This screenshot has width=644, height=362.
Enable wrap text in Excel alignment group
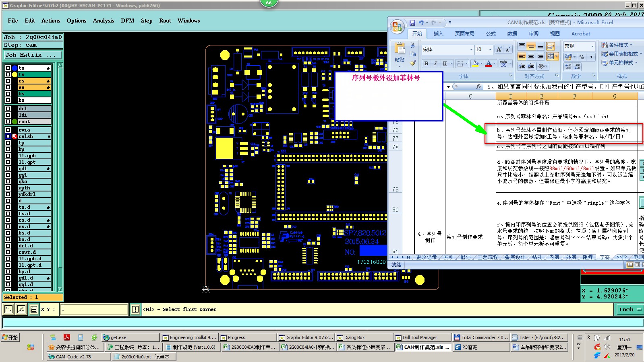(x=551, y=46)
